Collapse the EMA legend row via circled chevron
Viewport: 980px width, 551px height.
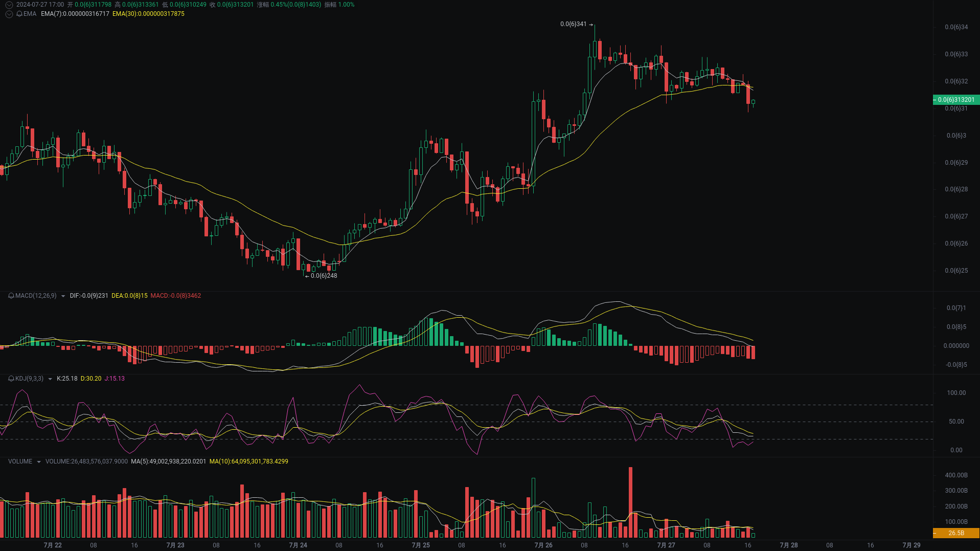9,14
